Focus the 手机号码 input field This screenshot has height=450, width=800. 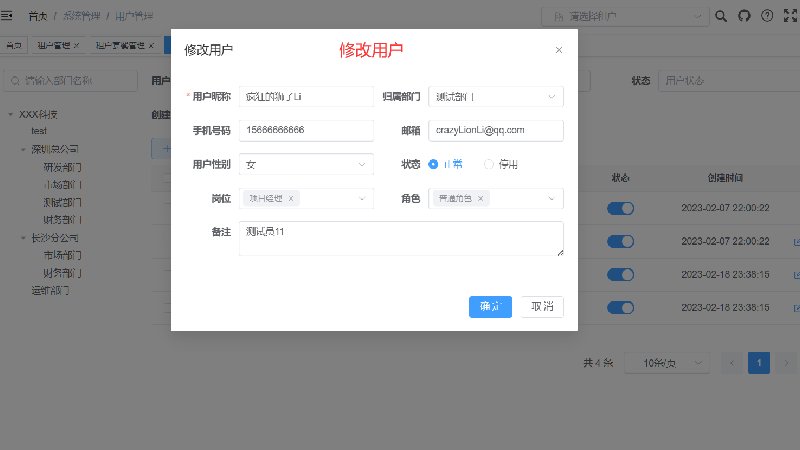[x=306, y=131]
